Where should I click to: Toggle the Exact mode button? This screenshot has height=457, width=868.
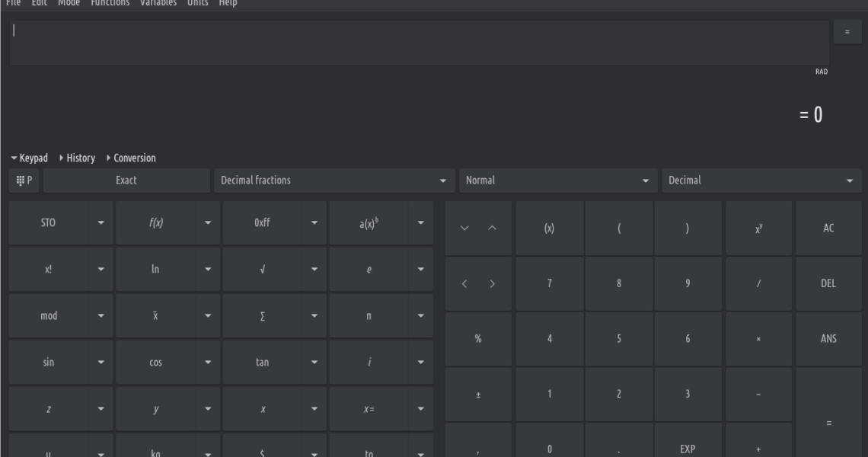tap(126, 181)
